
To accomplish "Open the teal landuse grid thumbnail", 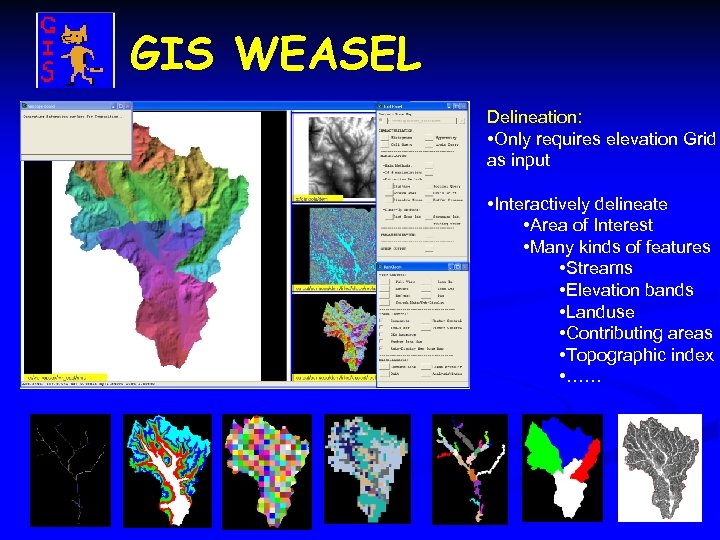I will (x=367, y=469).
